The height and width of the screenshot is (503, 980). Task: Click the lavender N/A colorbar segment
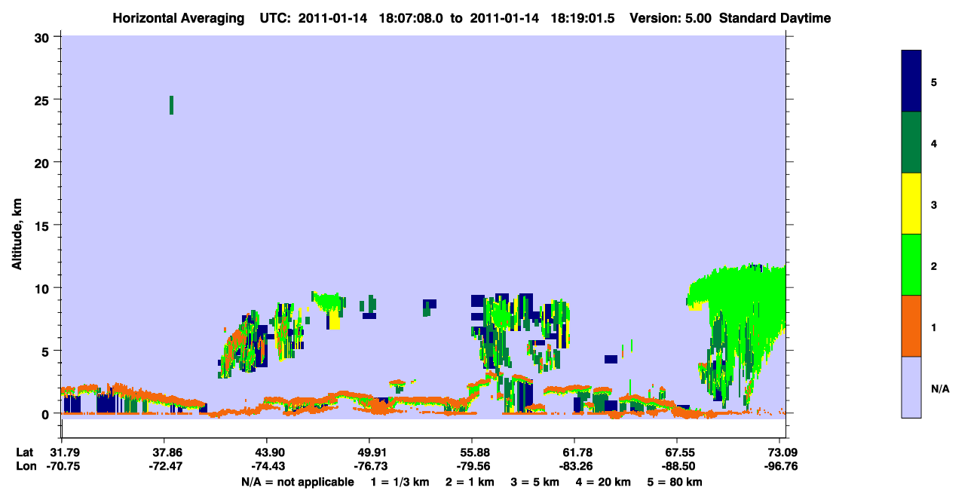[x=911, y=387]
